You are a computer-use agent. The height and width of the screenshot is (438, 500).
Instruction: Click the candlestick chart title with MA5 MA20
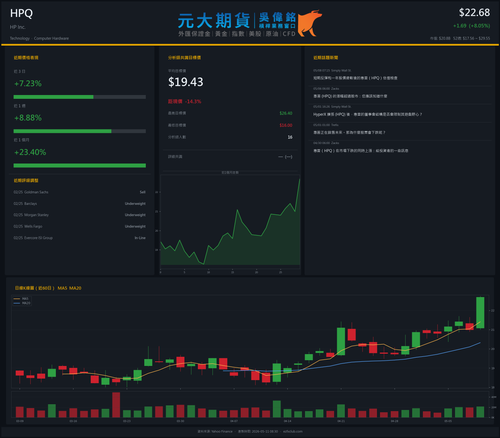(48, 288)
